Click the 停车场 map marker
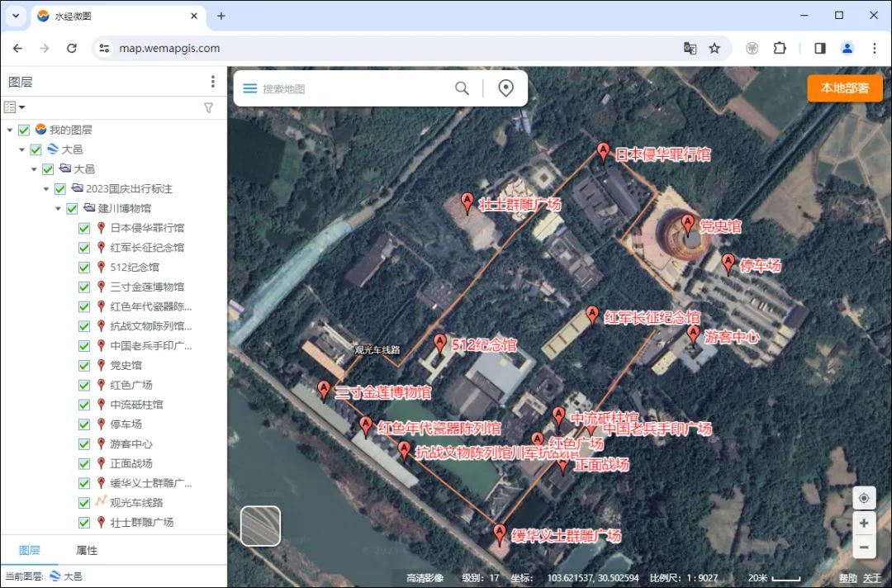The width and height of the screenshot is (892, 588). click(728, 263)
